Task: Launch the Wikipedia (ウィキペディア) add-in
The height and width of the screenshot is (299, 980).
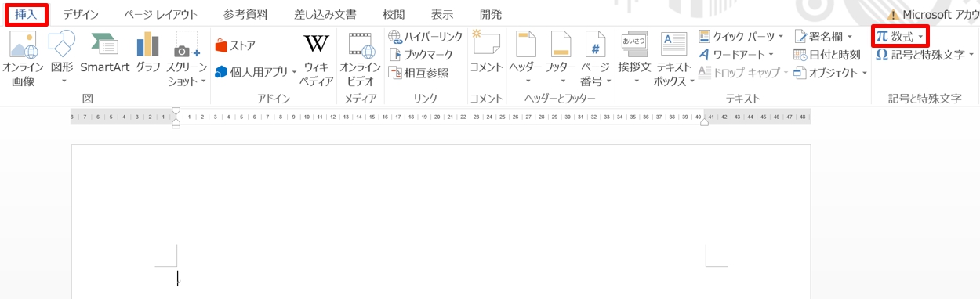Action: coord(317,59)
